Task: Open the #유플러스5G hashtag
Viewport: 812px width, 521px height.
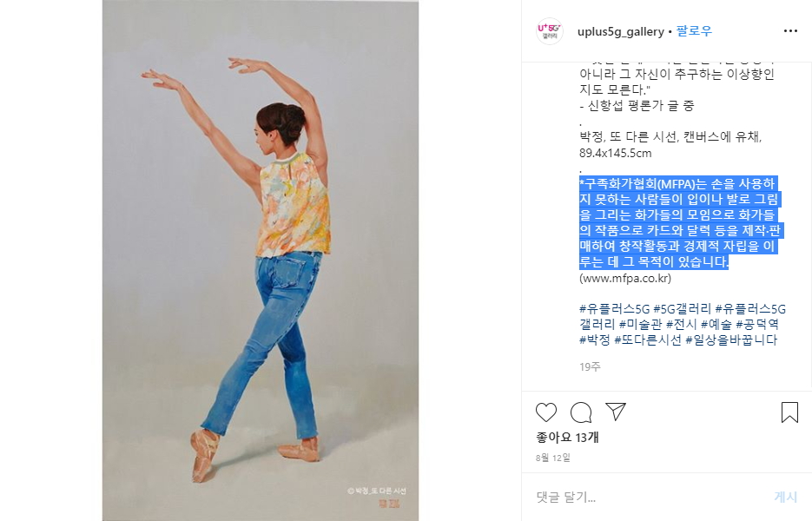Action: click(x=614, y=309)
